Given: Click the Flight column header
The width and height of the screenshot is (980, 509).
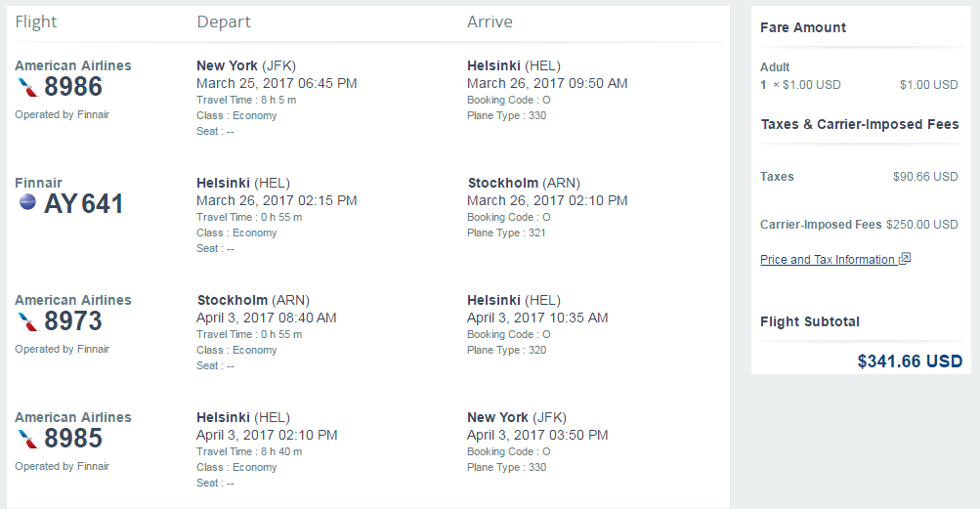Looking at the screenshot, I should click(x=35, y=22).
